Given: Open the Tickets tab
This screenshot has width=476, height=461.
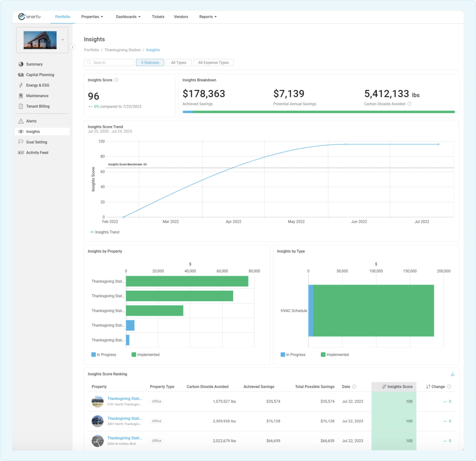Looking at the screenshot, I should [158, 17].
